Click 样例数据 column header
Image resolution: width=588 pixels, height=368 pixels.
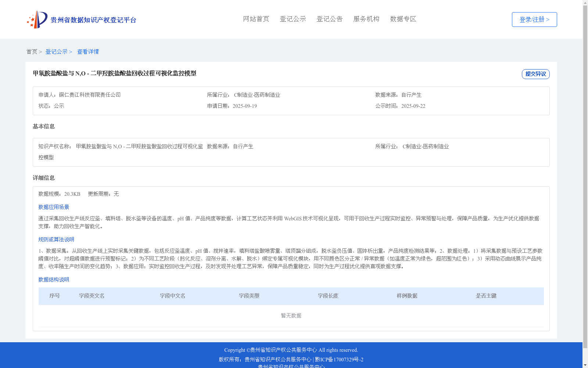pyautogui.click(x=407, y=296)
